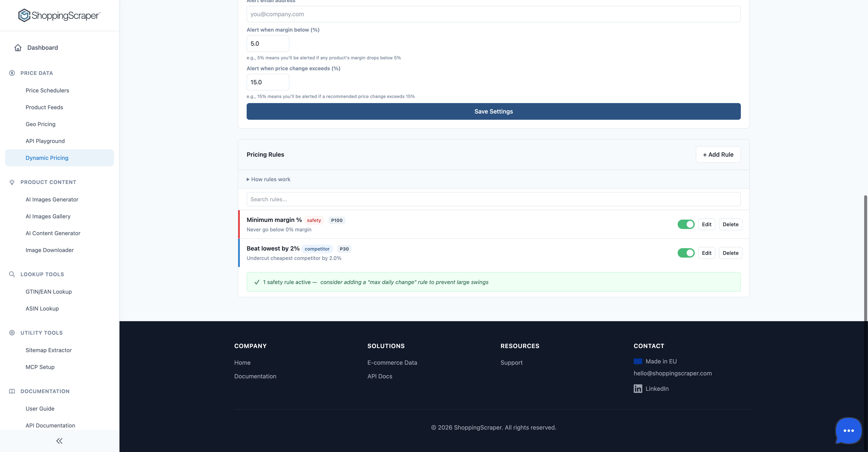Disable the Minimum margin % rule toggle

[686, 225]
